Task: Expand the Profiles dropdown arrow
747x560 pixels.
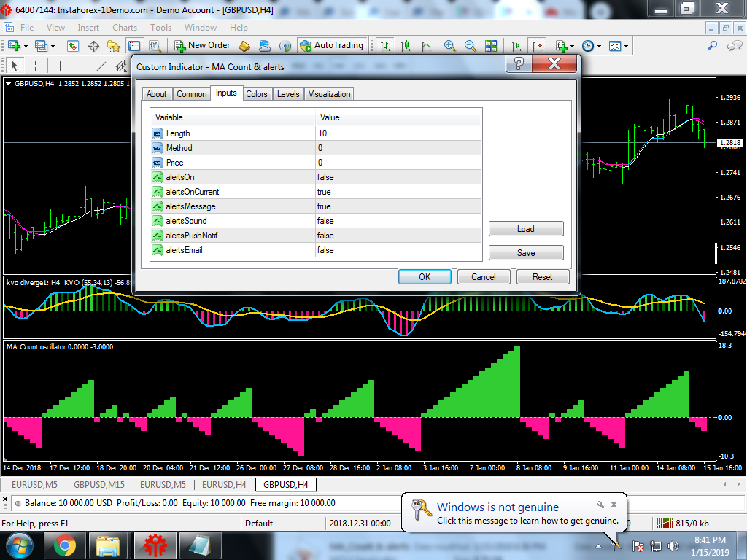Action: (53, 46)
